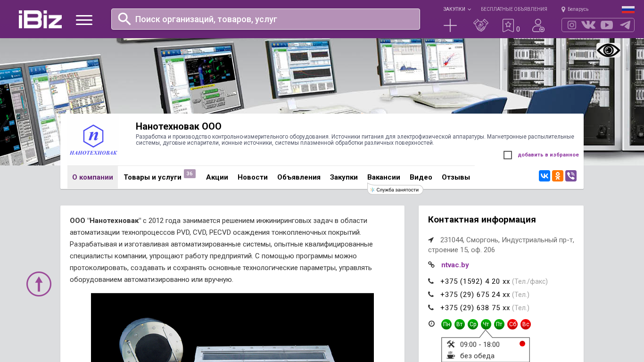Open favorites bookmark star icon
This screenshot has width=644, height=362.
coord(508,25)
